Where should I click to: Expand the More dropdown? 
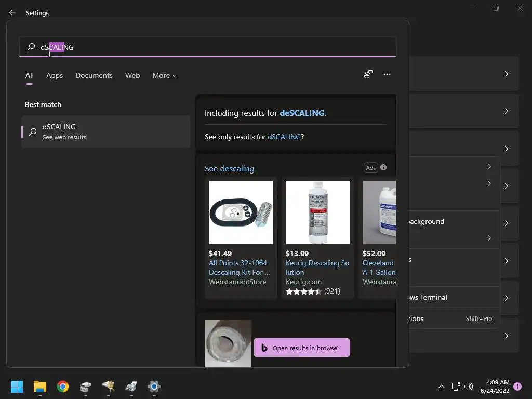165,75
